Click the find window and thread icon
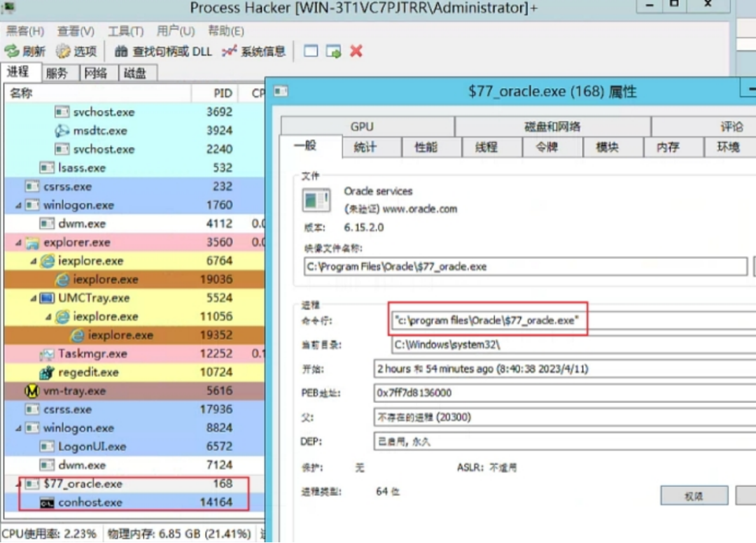Screen dimensions: 756x543 pyautogui.click(x=334, y=50)
